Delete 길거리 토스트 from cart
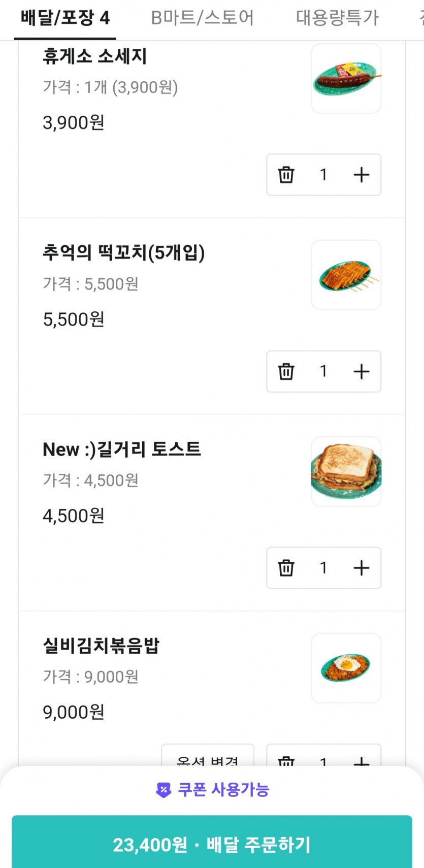Image resolution: width=424 pixels, height=868 pixels. 286,568
